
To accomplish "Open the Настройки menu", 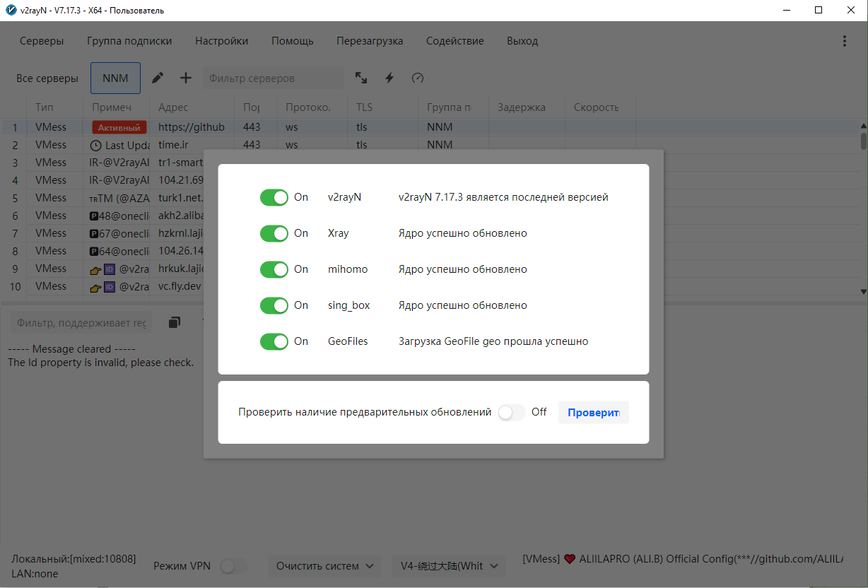I will [x=221, y=41].
